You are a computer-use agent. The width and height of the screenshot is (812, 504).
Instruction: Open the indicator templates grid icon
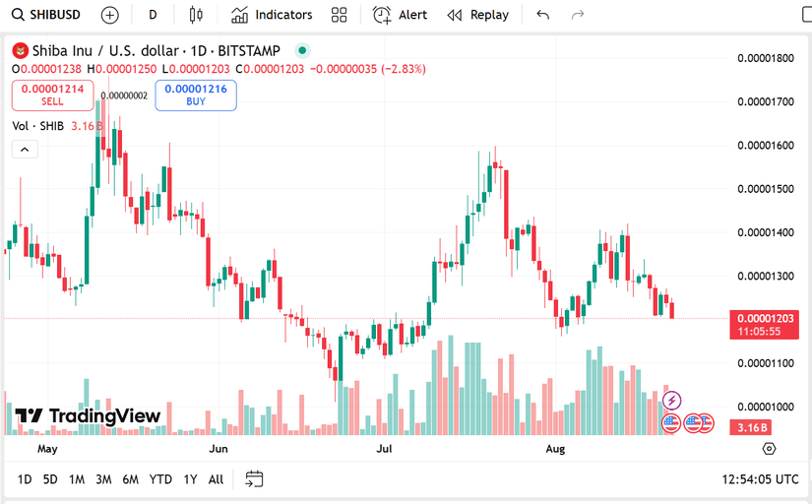coord(339,15)
